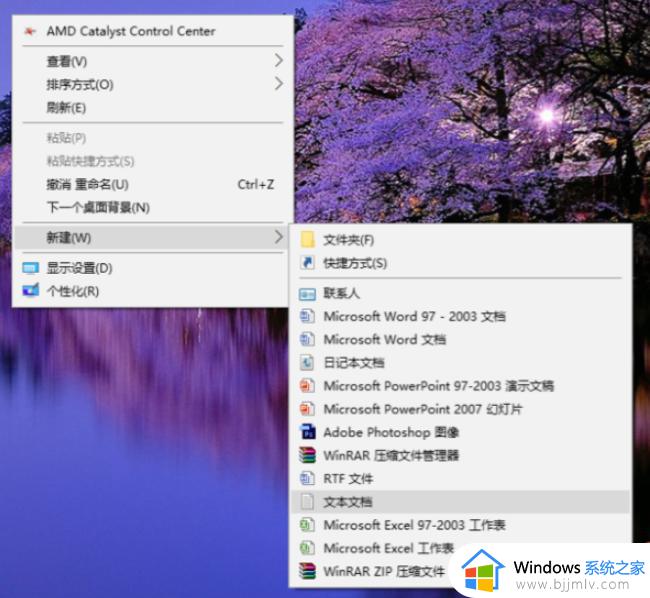
Task: Create new 联系人
Action: (x=461, y=293)
